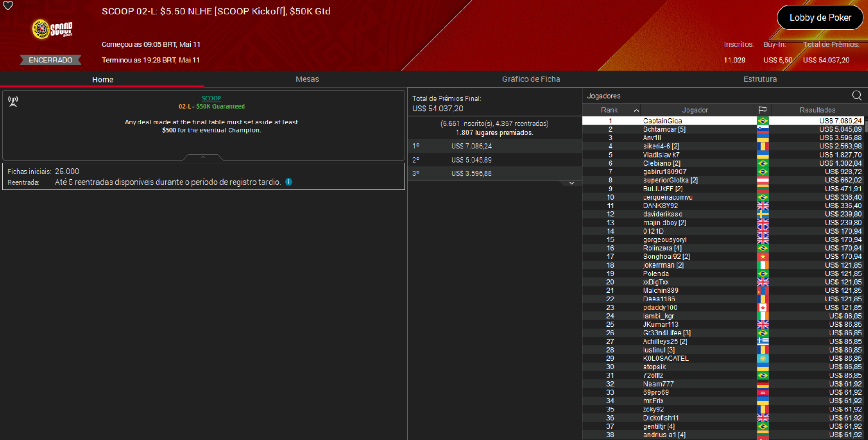Viewport: 868px width, 440px height.
Task: Click the Jogadores panel title
Action: pos(604,96)
